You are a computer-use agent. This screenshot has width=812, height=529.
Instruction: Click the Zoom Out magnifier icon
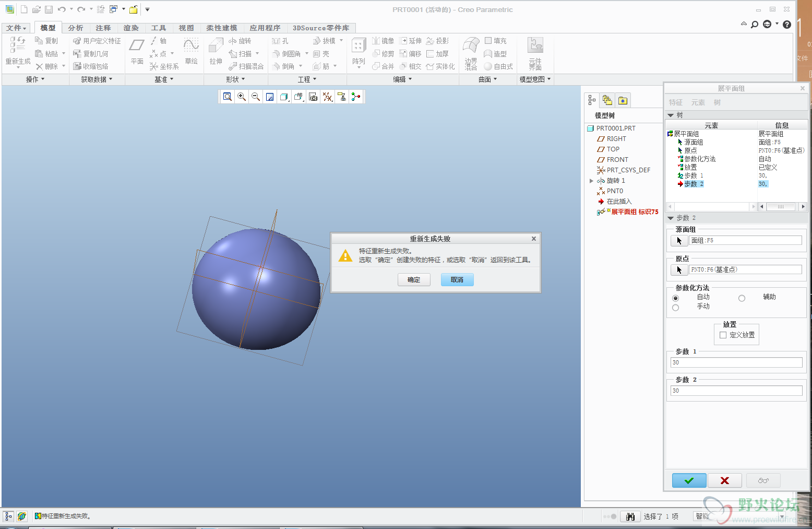click(x=256, y=97)
